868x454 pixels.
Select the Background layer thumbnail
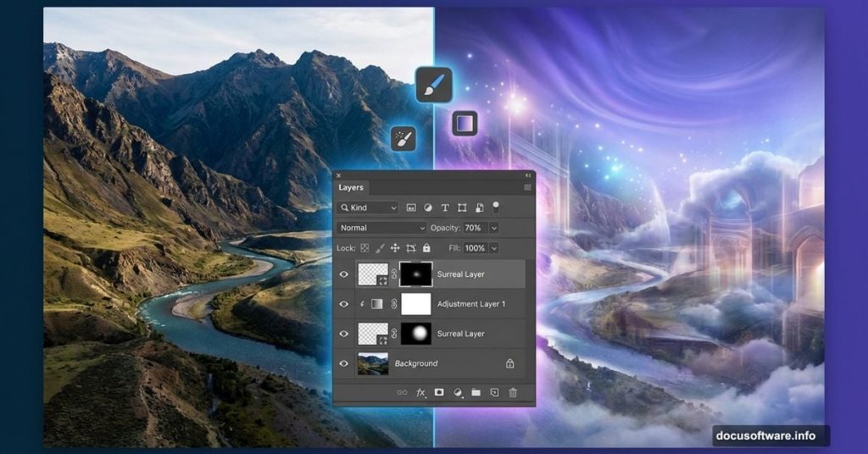[373, 363]
